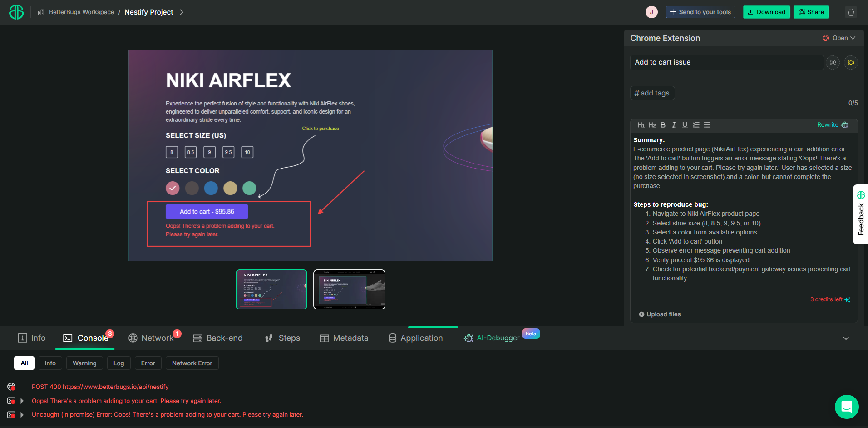Toggle italic formatting in editor

(x=674, y=125)
